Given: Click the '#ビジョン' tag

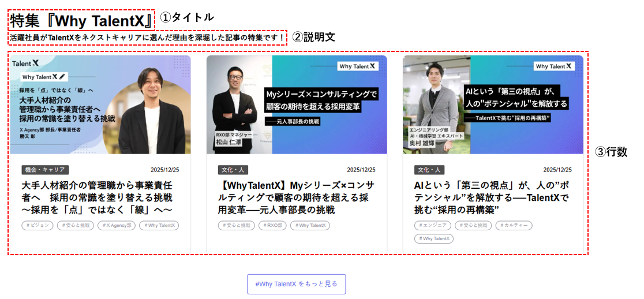Looking at the screenshot, I should [x=38, y=226].
